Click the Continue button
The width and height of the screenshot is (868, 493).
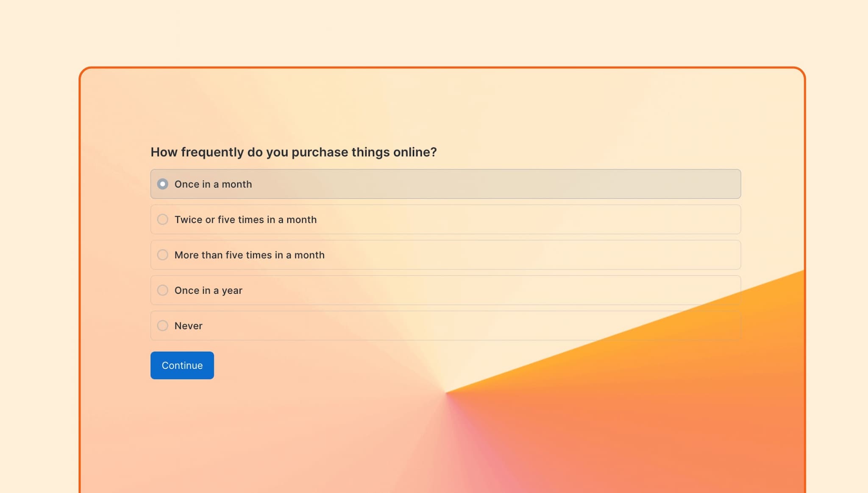[x=182, y=365]
